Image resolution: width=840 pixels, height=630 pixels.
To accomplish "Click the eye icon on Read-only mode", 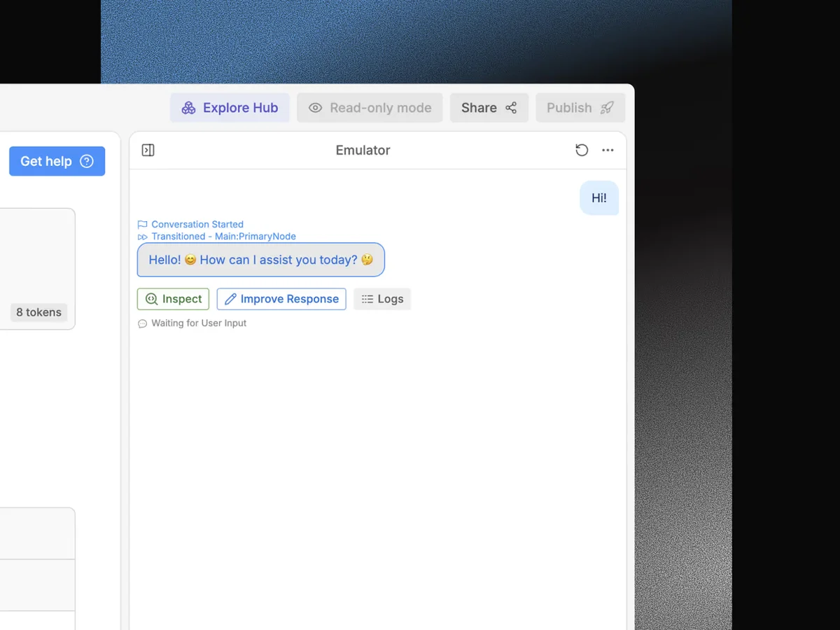I will [x=316, y=108].
